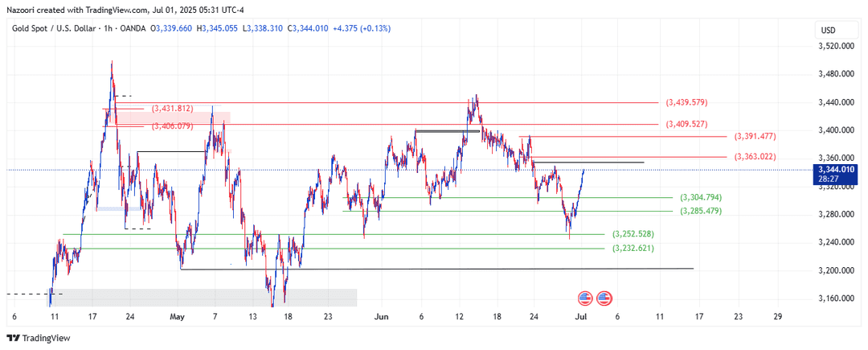868x350 pixels.
Task: Click 3,280.000 on the price axis
Action: (x=835, y=214)
